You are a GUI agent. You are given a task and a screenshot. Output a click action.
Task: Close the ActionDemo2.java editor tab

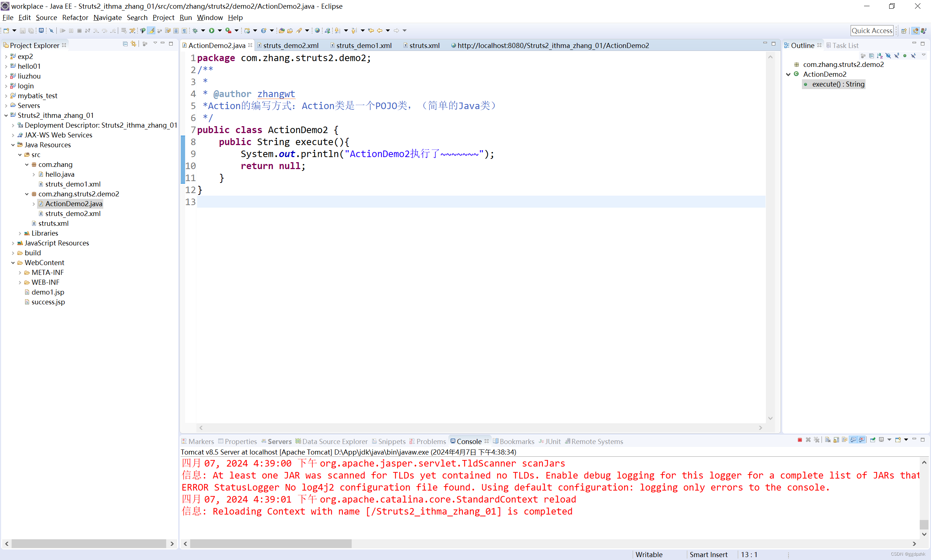250,45
